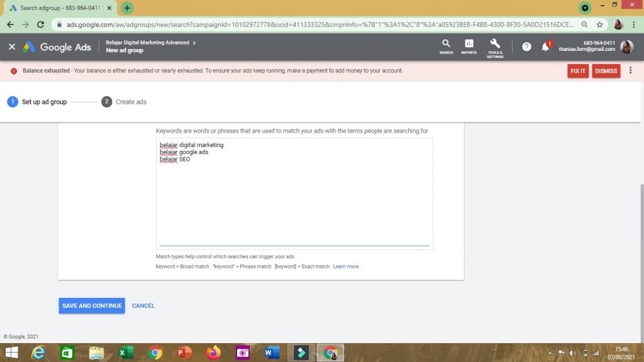Select the Set up ad group step

[x=37, y=102]
